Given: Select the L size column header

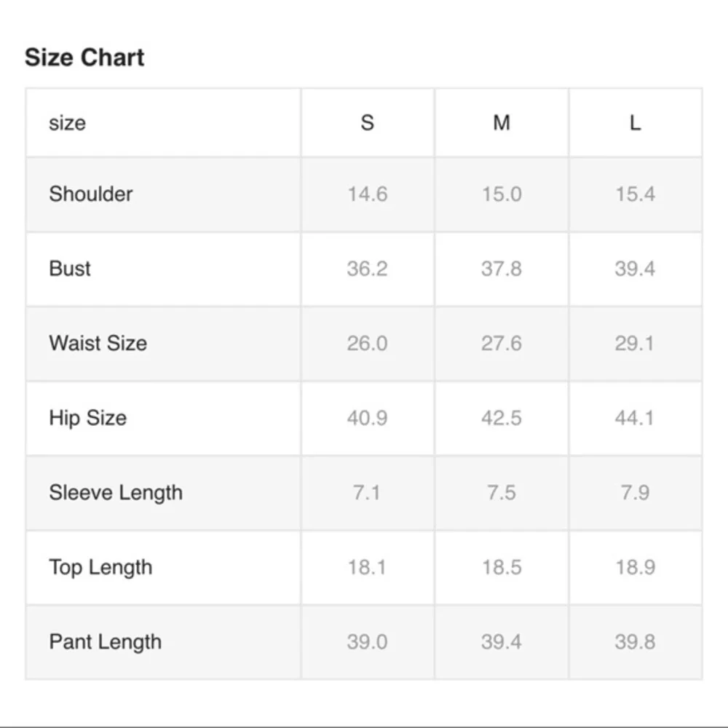Looking at the screenshot, I should (x=635, y=122).
